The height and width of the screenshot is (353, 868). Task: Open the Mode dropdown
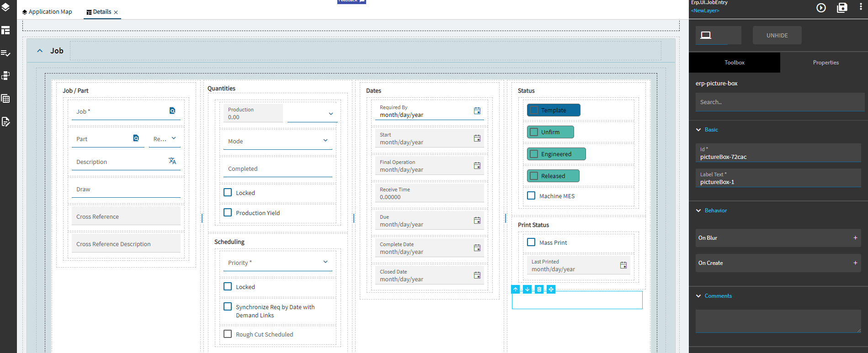click(278, 141)
